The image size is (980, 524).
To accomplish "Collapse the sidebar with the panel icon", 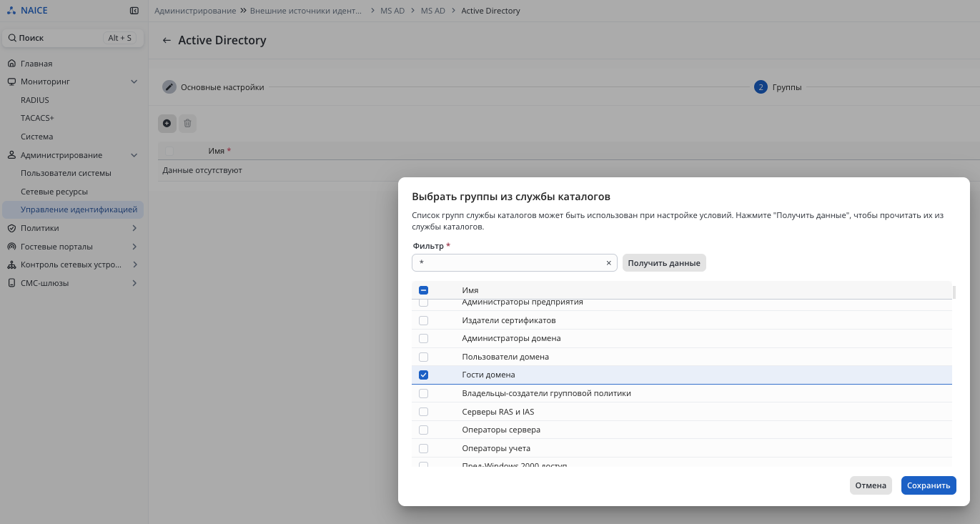I will (134, 11).
